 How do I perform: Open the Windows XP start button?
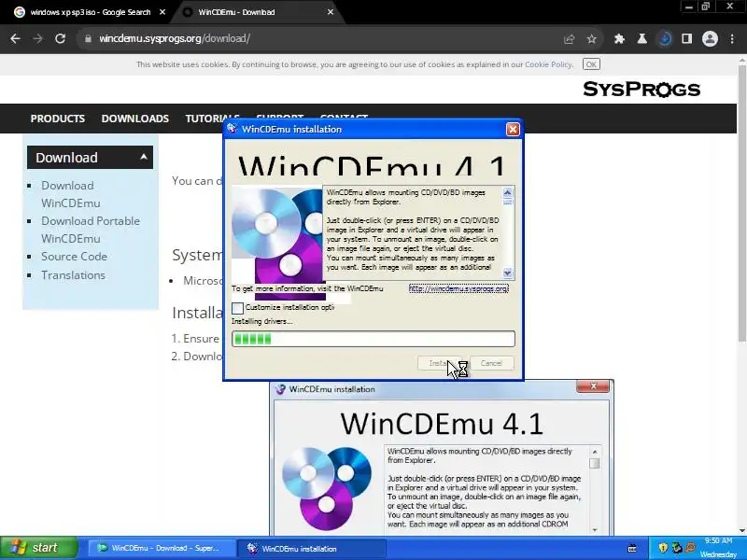[x=39, y=548]
